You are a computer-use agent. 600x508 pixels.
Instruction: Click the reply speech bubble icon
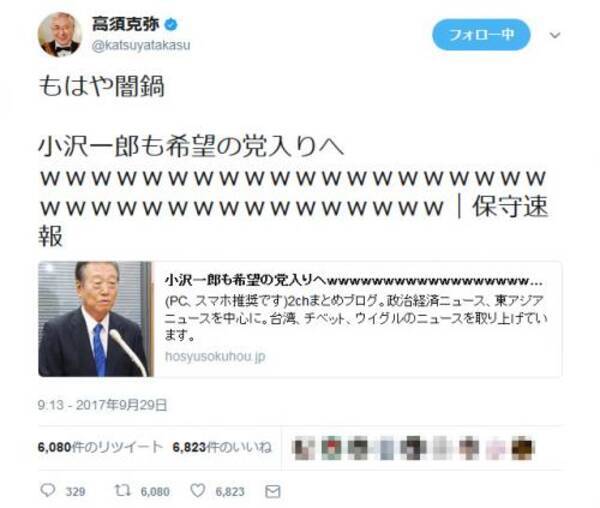48,490
